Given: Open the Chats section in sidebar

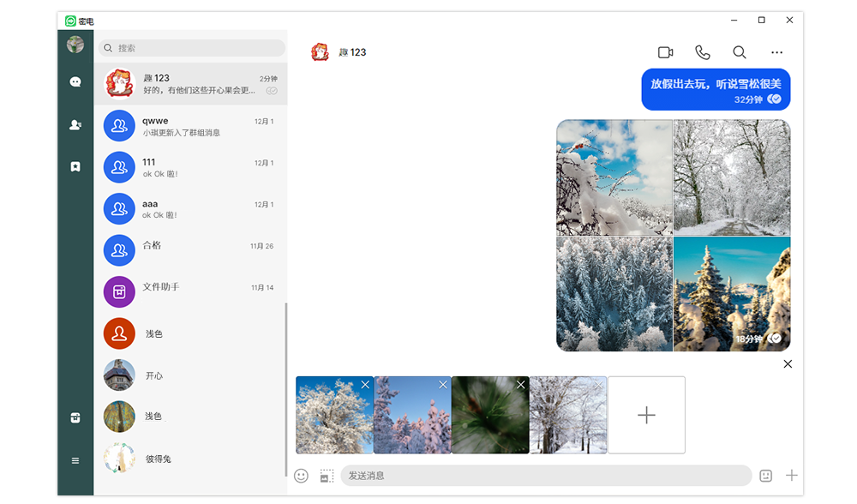Looking at the screenshot, I should [x=75, y=82].
